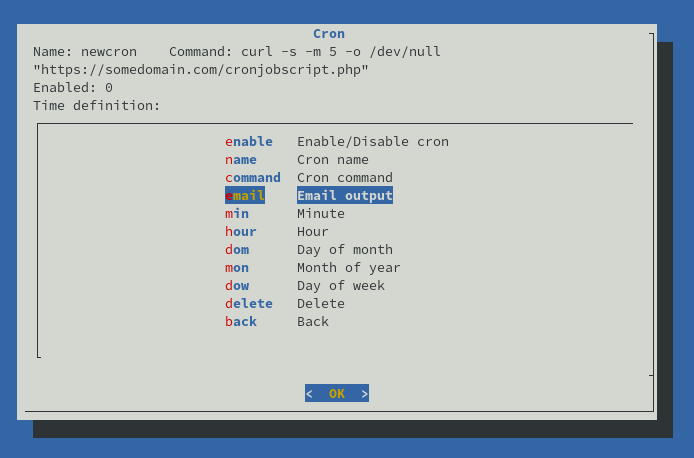Select the dom menu entry
This screenshot has height=458, width=694.
coord(237,250)
